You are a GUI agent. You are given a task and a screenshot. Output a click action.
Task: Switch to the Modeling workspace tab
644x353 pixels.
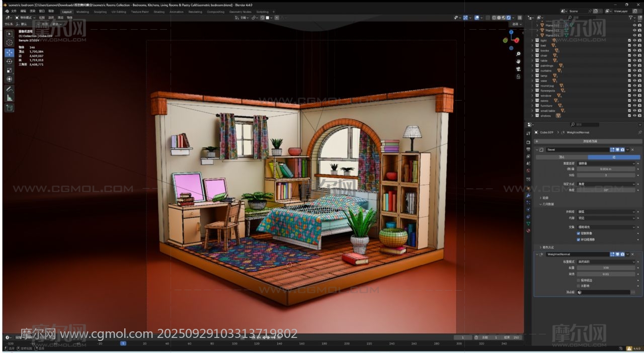coord(83,12)
